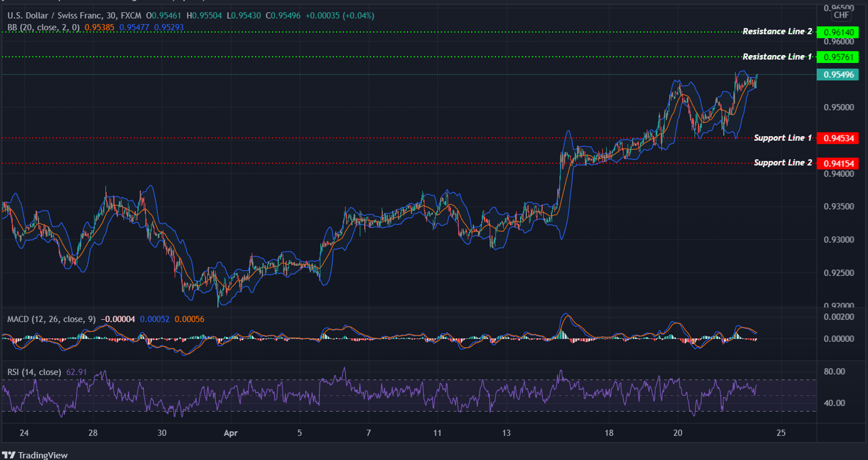Click the current price label 0.95496

tap(838, 75)
